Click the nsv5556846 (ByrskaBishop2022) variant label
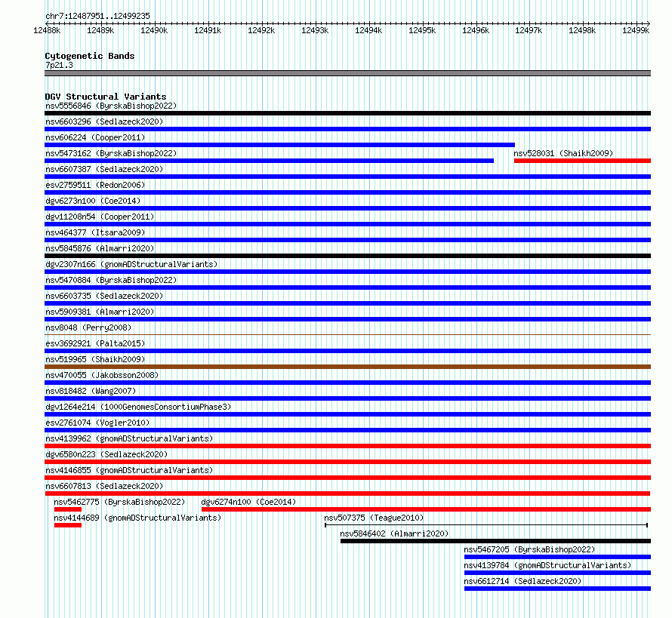This screenshot has width=672, height=618. 111,106
